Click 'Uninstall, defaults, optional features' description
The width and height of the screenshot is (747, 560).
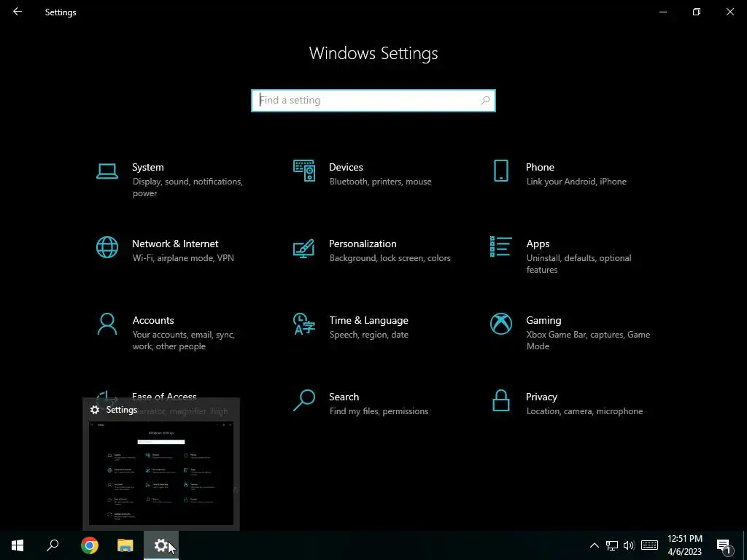(578, 264)
